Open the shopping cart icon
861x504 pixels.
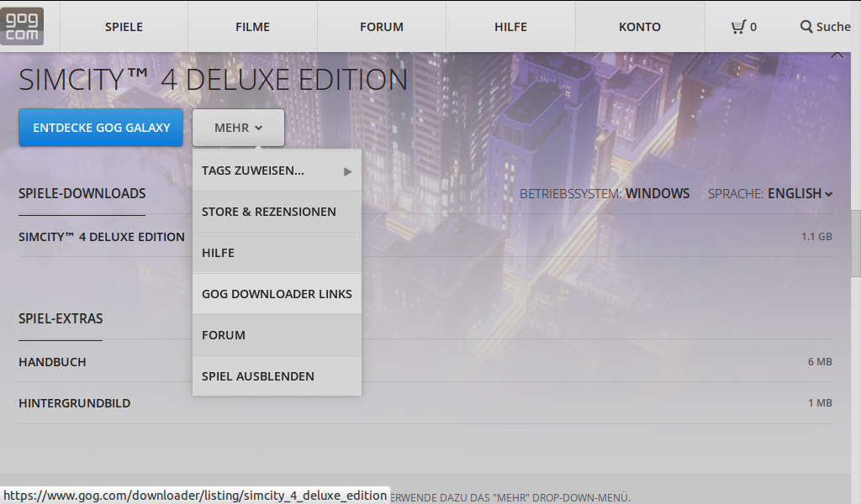pyautogui.click(x=738, y=27)
